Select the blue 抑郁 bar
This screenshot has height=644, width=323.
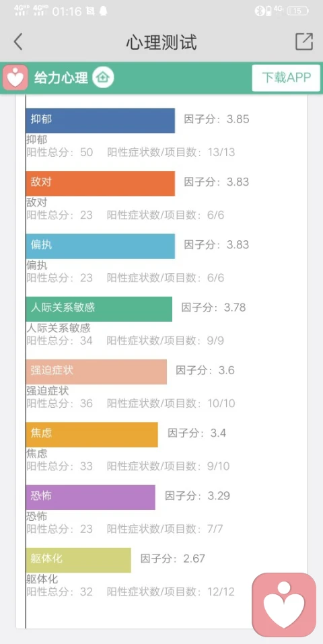pyautogui.click(x=100, y=120)
